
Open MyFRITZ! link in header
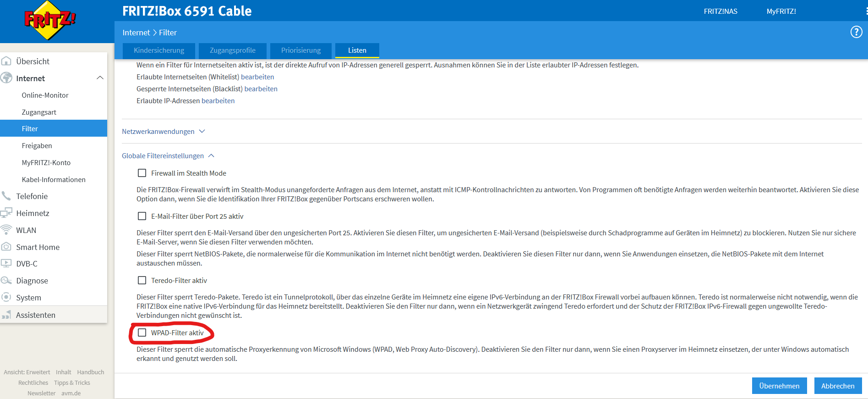[781, 11]
